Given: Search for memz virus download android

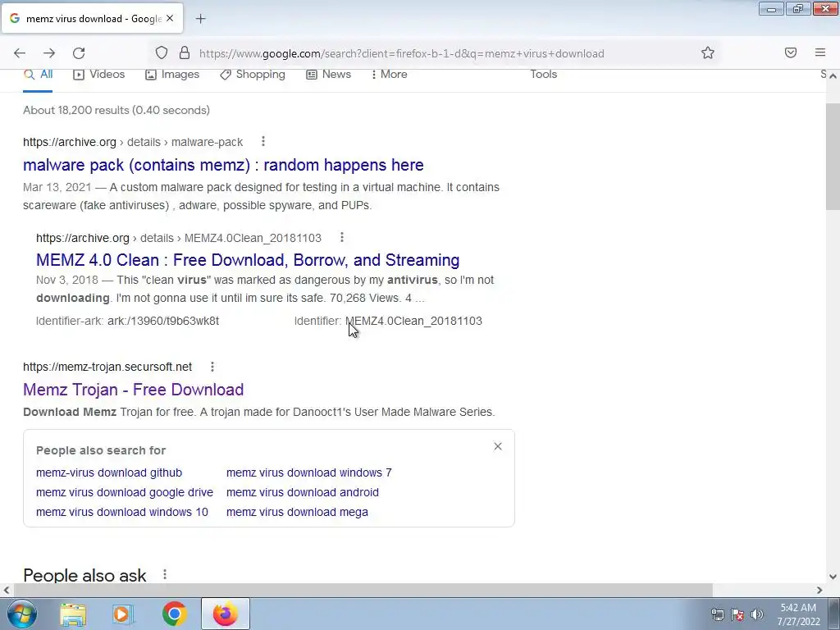Looking at the screenshot, I should (302, 492).
